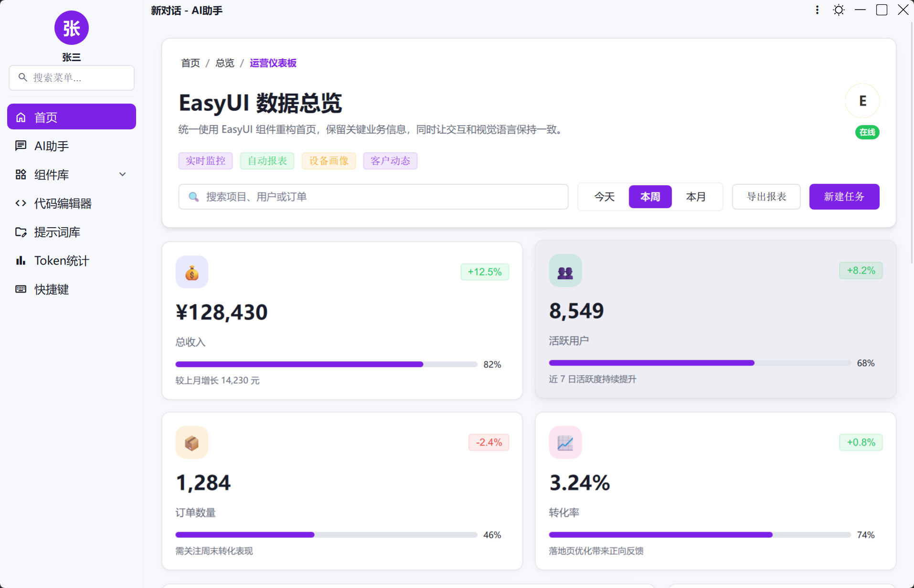This screenshot has height=588, width=914.
Task: Click the home icon beside 首页 in sidebar
Action: tap(21, 117)
